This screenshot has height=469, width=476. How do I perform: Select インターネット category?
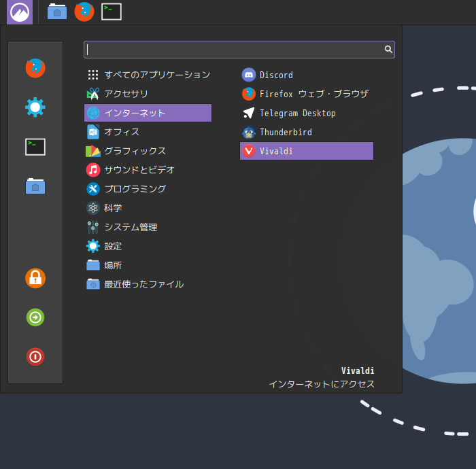pyautogui.click(x=148, y=113)
